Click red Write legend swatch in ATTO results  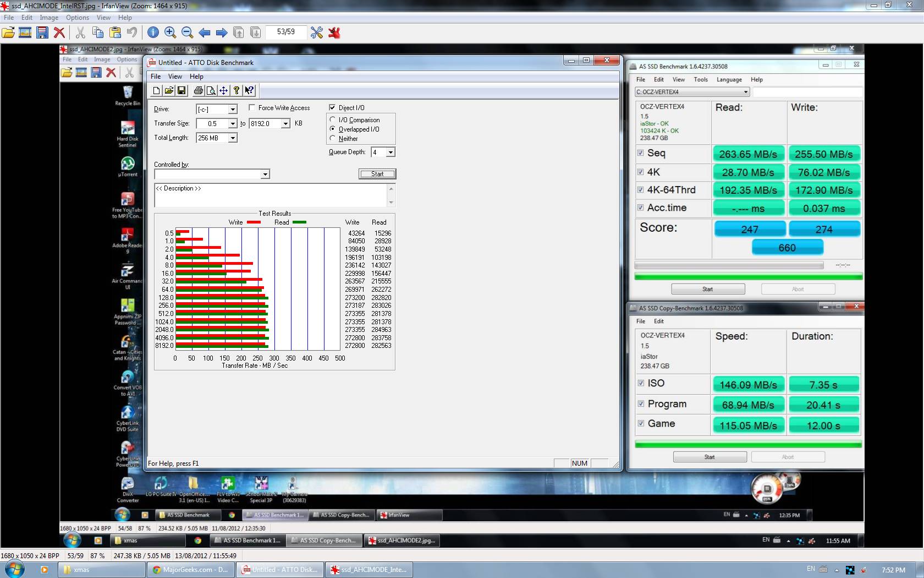[254, 222]
